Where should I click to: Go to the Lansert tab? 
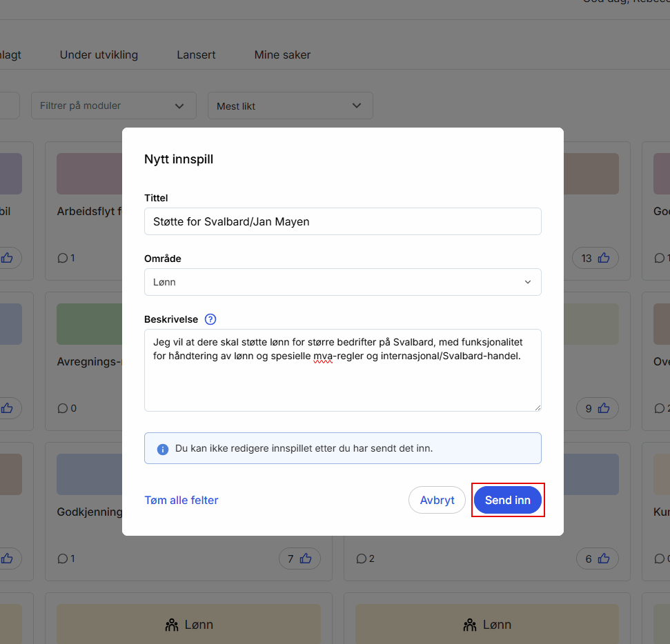[x=196, y=54]
